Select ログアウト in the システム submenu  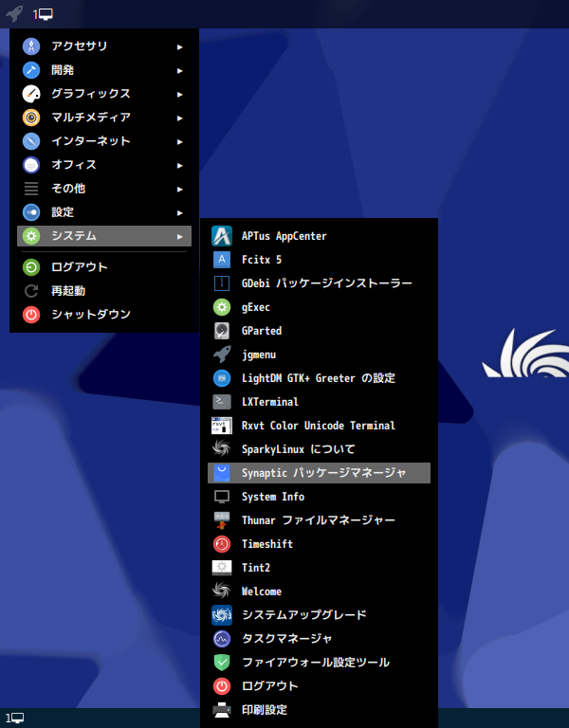pos(319,685)
